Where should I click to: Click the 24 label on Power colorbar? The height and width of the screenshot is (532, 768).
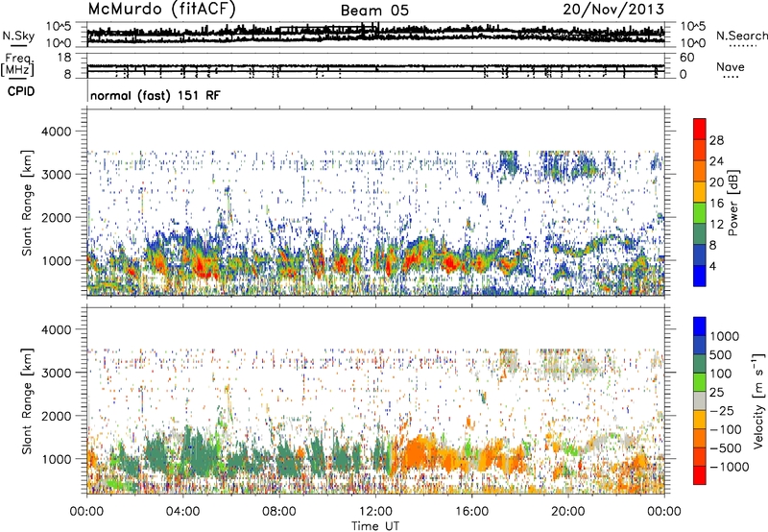(716, 161)
